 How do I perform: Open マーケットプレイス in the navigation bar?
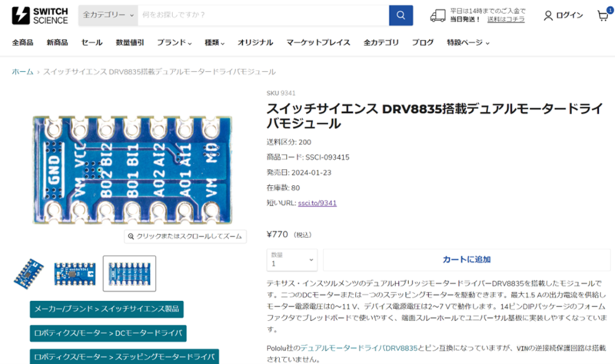(318, 43)
